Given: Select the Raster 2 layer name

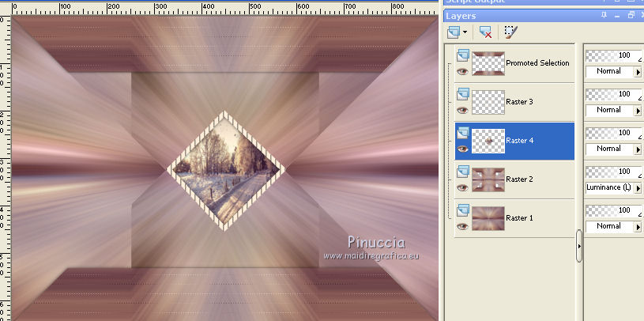Looking at the screenshot, I should tap(520, 179).
